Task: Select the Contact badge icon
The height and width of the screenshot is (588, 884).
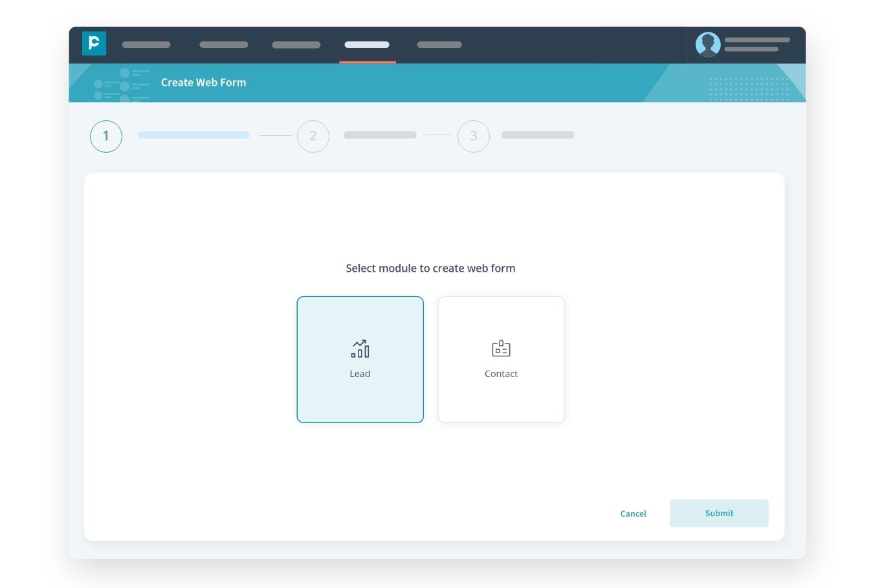Action: pyautogui.click(x=501, y=349)
